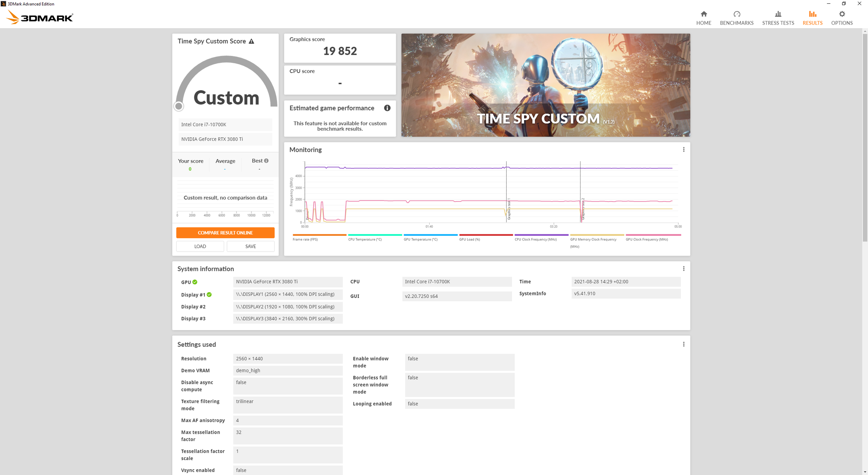Screen dimensions: 868x475
Task: Click the GPU green checkmark icon
Action: [x=195, y=282]
